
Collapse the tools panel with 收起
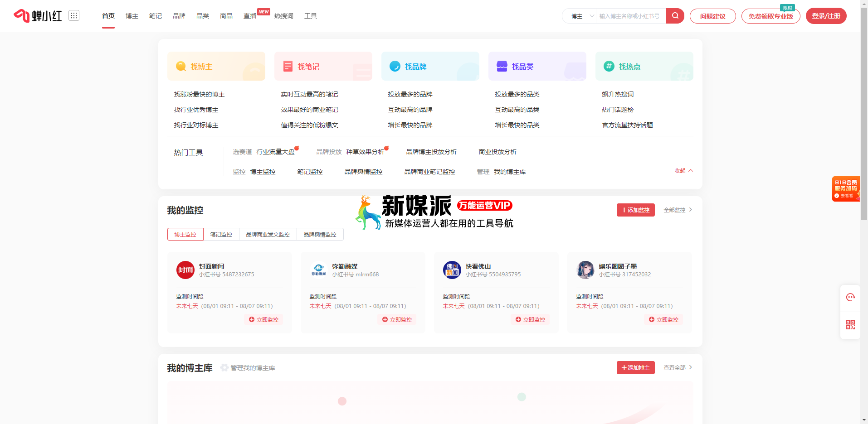point(683,171)
